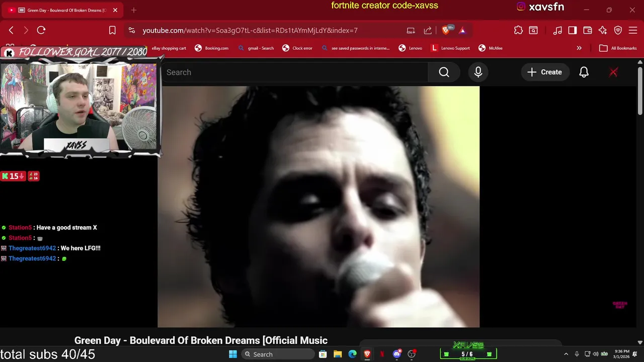The image size is (644, 362).
Task: Open the Brave Shields lion icon
Action: pos(445,30)
